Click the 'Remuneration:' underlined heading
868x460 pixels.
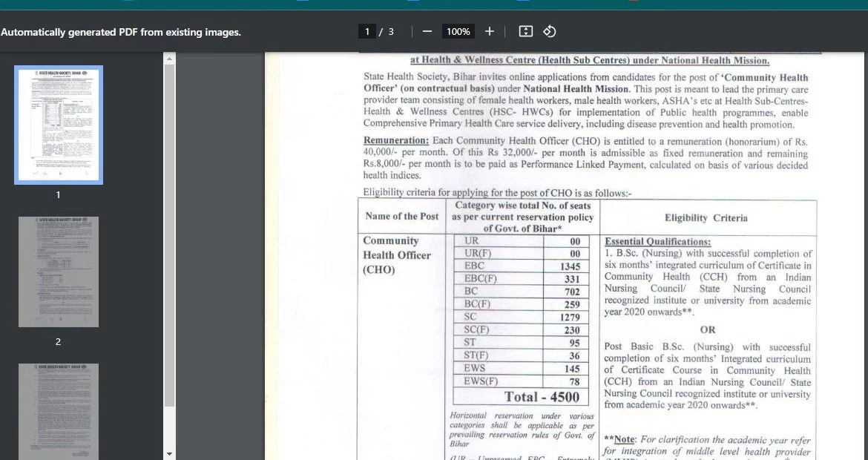[x=396, y=141]
